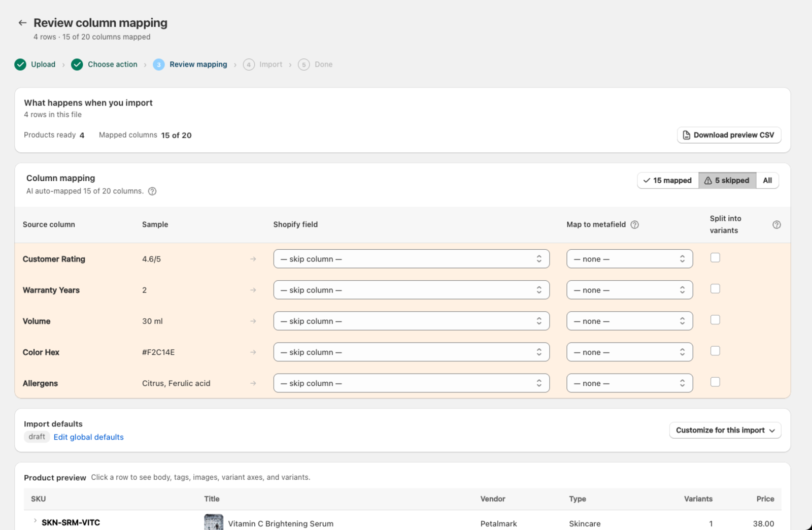Open help icon next to auto-mapped columns text

[152, 191]
